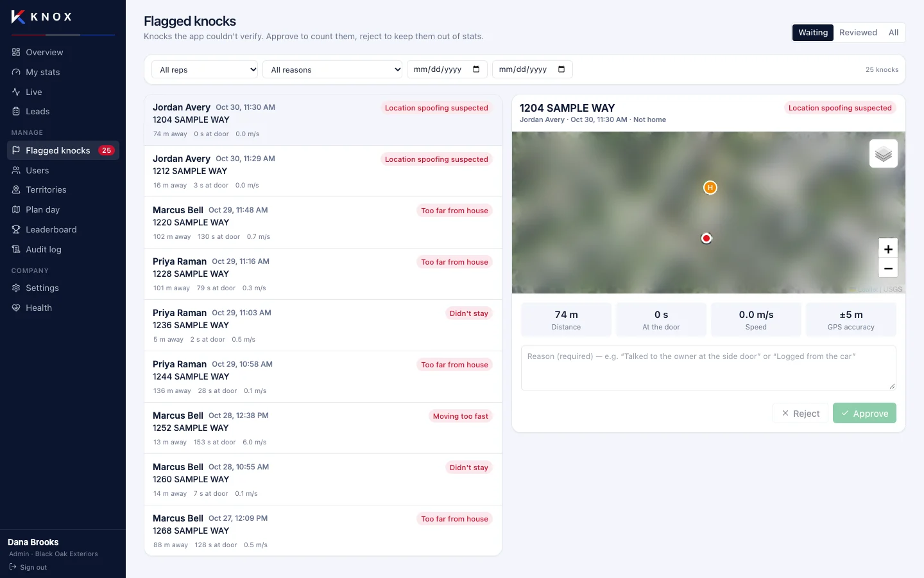The width and height of the screenshot is (924, 578).
Task: Select the 1252 SAMPLE WAY knock
Action: [x=323, y=428]
